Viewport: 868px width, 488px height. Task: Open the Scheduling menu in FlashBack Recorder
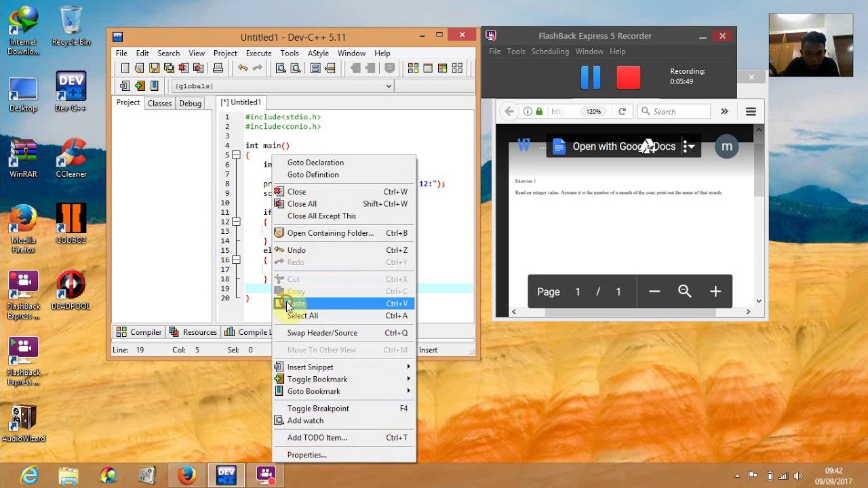550,52
